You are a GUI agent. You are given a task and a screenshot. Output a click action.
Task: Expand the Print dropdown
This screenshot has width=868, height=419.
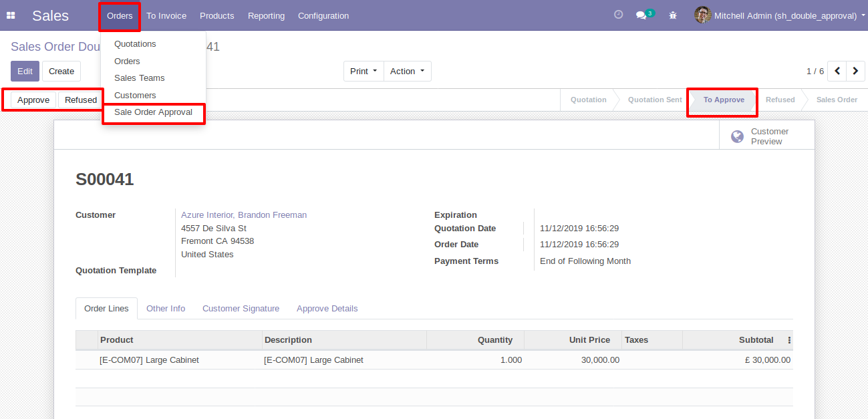364,71
